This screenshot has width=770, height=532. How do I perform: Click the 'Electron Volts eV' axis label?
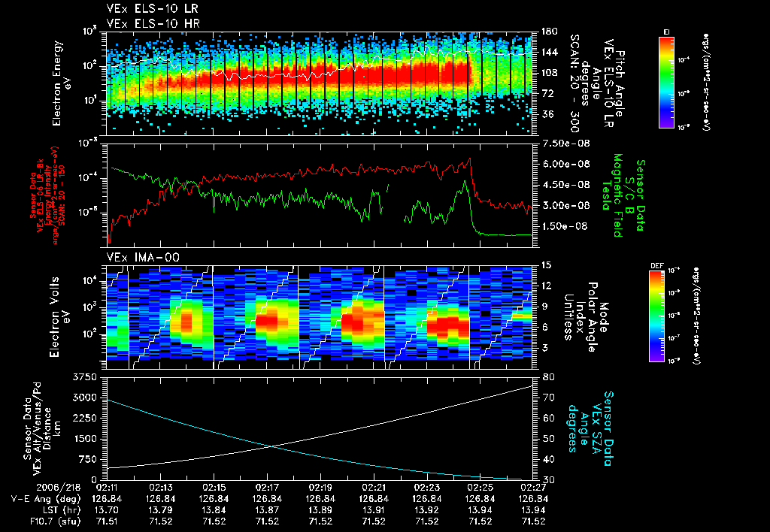pos(59,317)
